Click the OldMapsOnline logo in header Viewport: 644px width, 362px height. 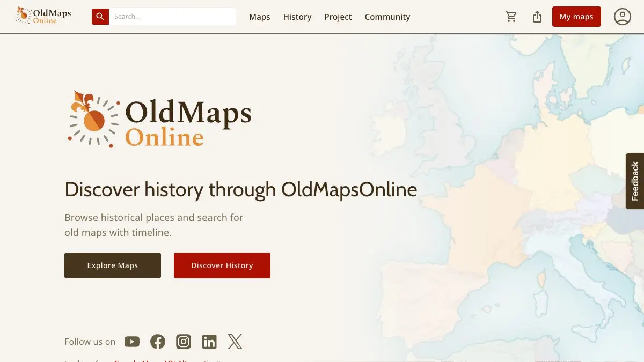point(43,16)
